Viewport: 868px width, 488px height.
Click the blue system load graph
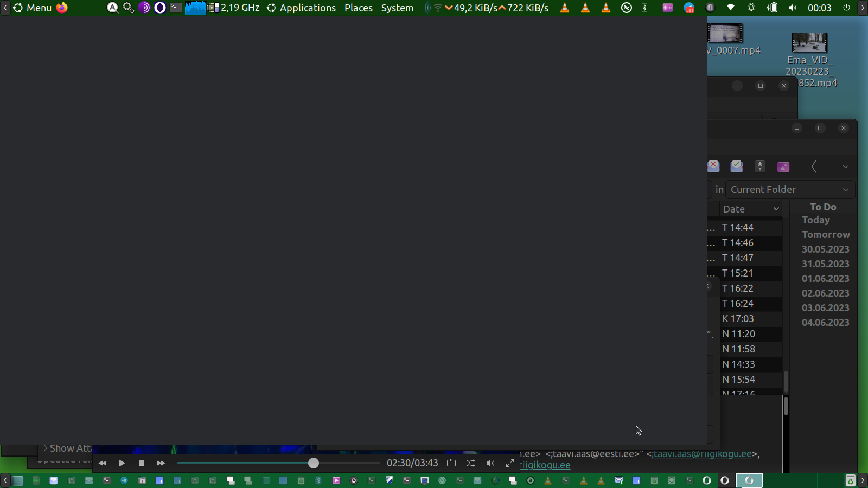195,8
